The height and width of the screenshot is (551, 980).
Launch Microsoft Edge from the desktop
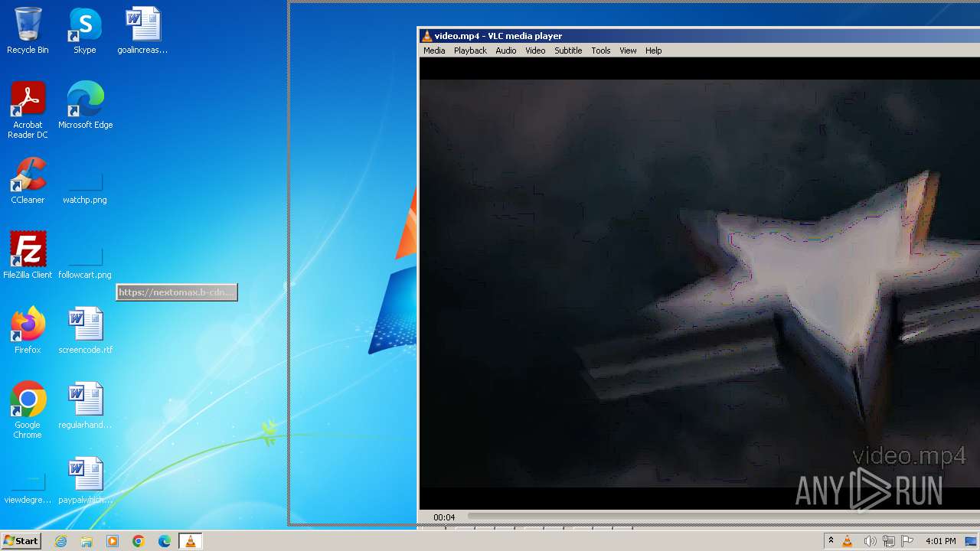tap(85, 106)
